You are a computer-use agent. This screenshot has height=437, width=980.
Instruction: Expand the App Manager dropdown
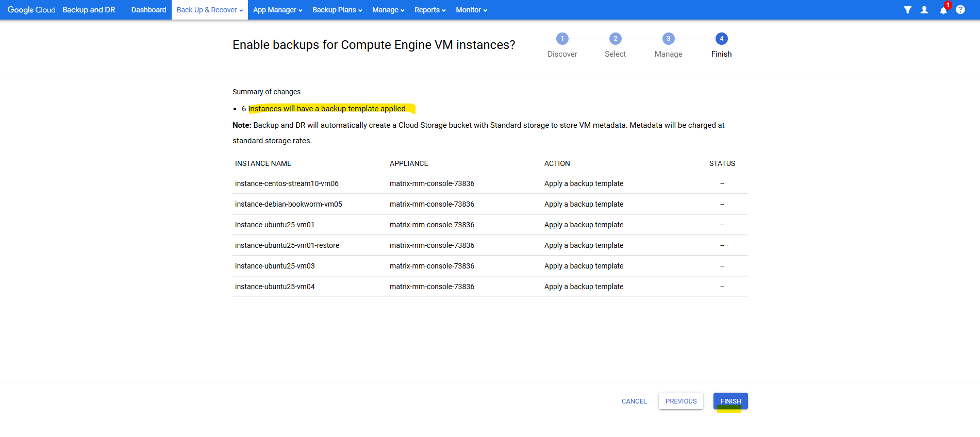(277, 10)
